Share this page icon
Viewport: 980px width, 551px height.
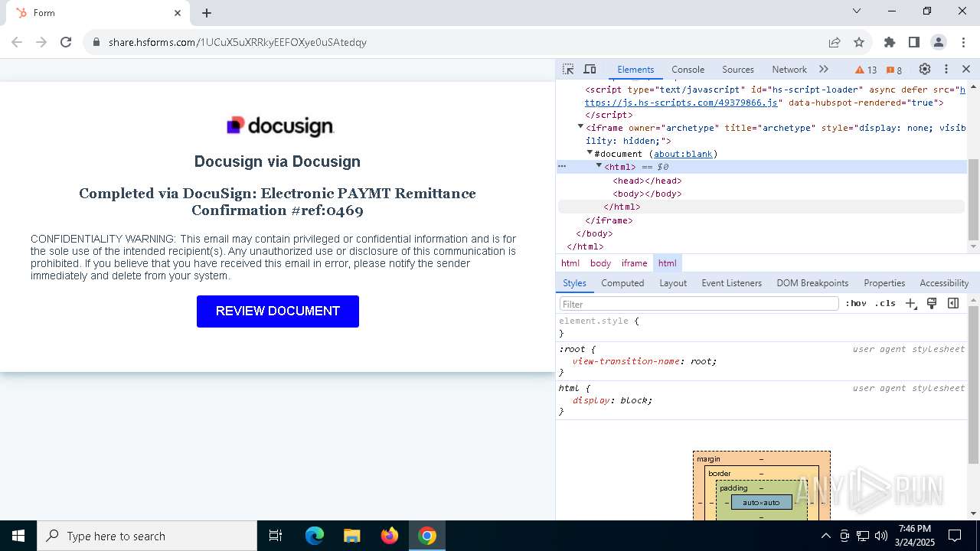(835, 42)
